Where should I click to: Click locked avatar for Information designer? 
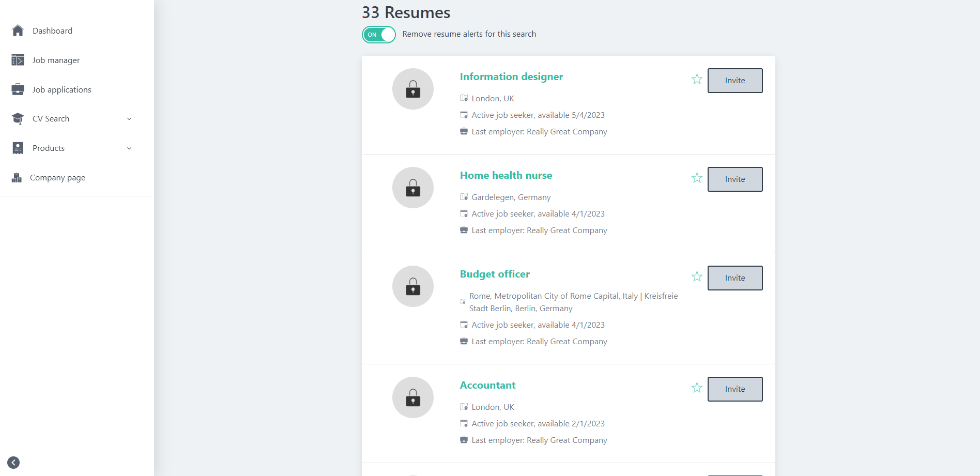[413, 89]
